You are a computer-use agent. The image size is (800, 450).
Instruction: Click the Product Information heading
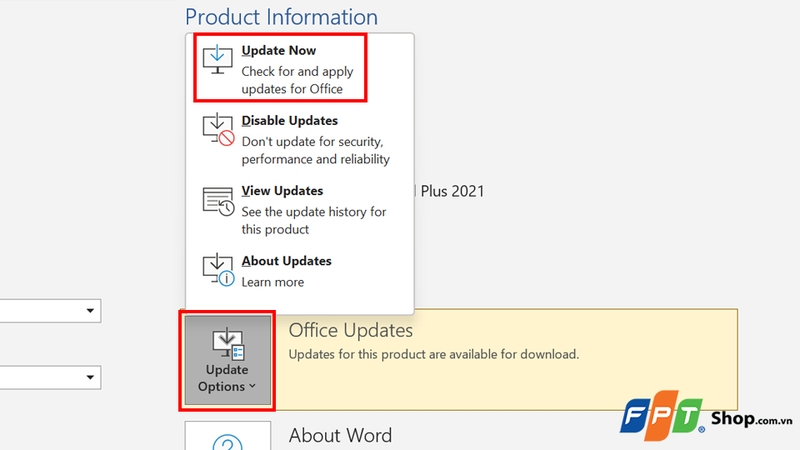click(281, 17)
